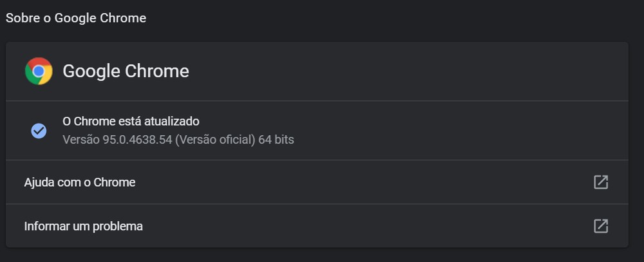This screenshot has height=262, width=644.
Task: Click the word "Chrome" in the card title
Action: [157, 71]
